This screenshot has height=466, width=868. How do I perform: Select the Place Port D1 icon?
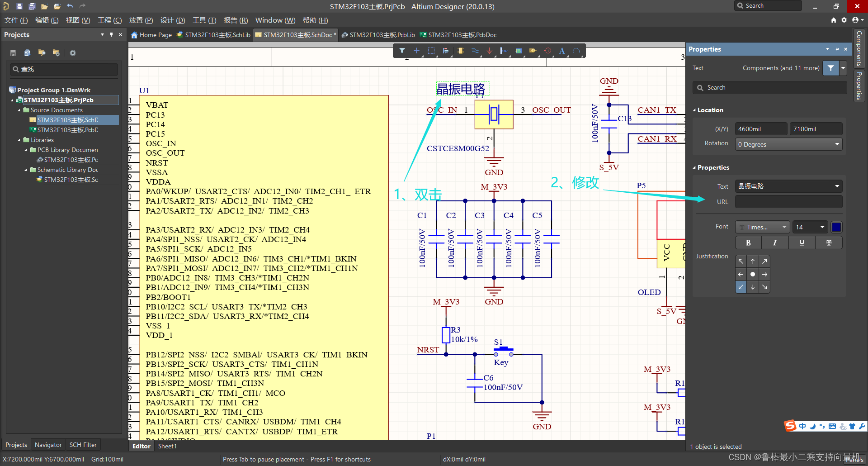533,51
